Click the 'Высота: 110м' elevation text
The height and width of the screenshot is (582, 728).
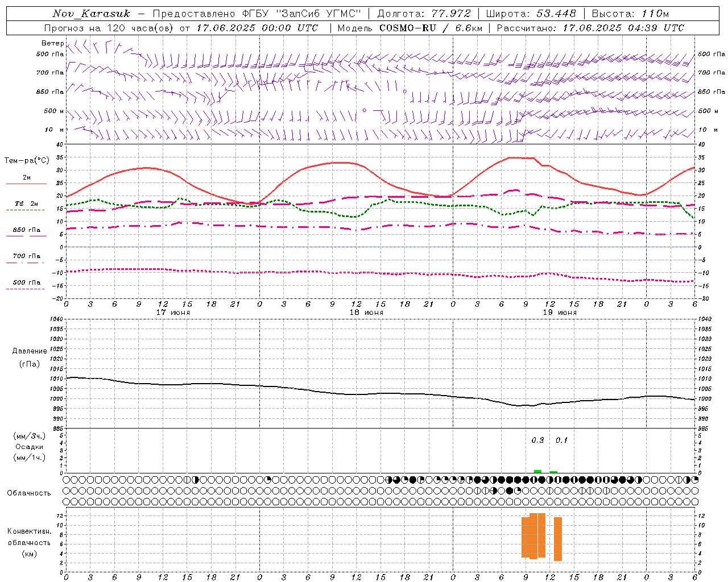(630, 14)
